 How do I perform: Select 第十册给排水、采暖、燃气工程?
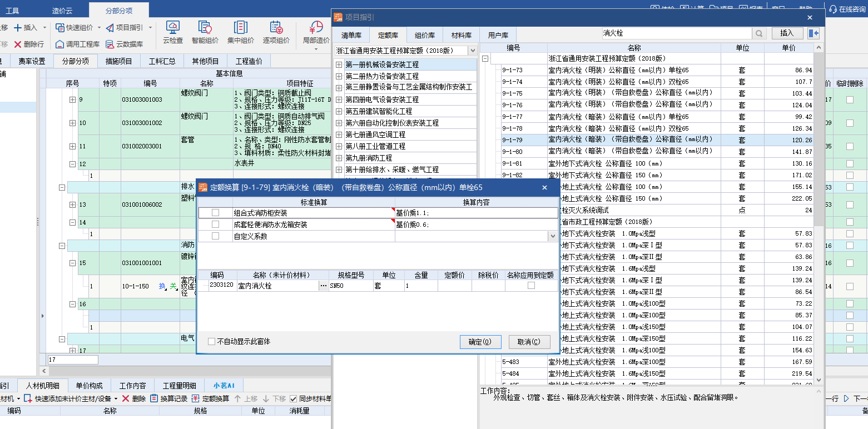tap(392, 169)
